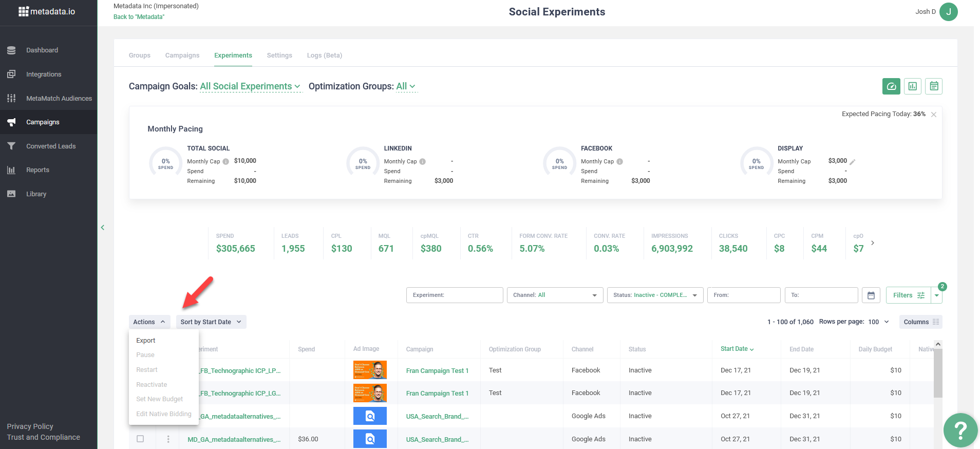Open the pacing gauge view icon
Image resolution: width=980 pixels, height=449 pixels.
point(891,86)
